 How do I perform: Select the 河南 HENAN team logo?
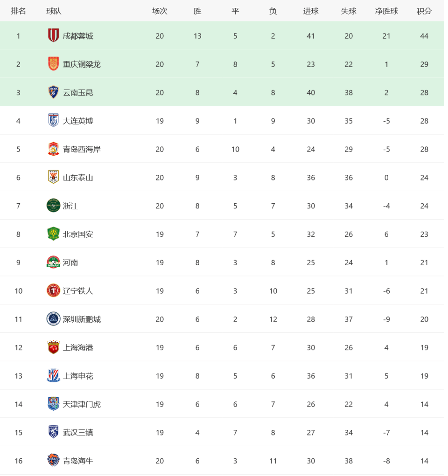[53, 262]
